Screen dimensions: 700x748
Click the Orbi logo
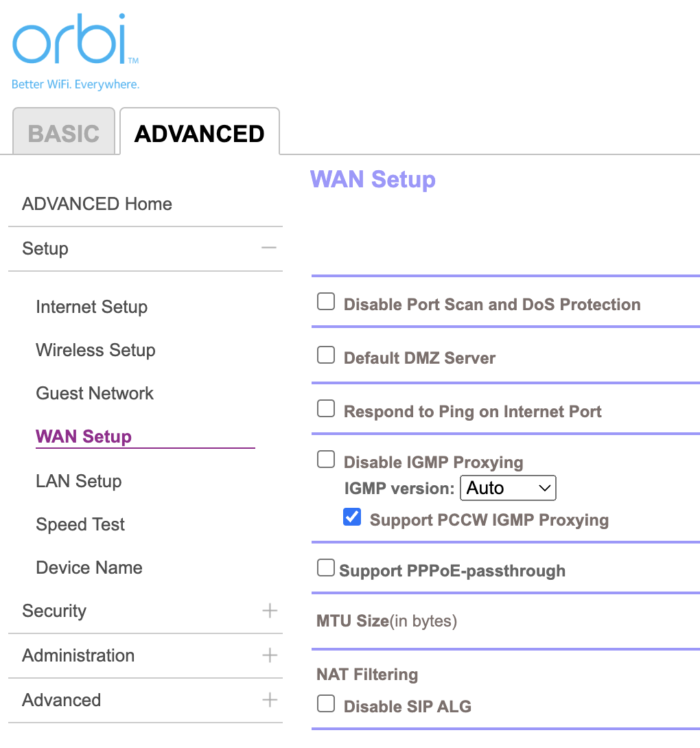(75, 51)
